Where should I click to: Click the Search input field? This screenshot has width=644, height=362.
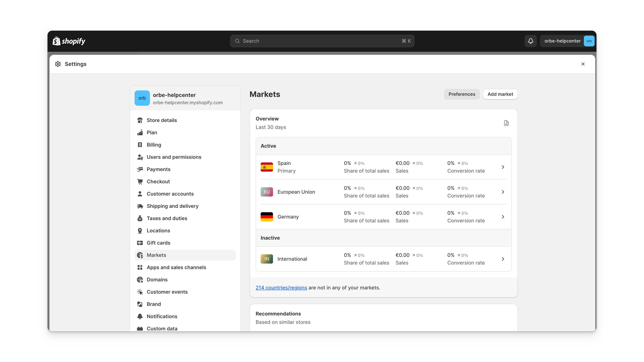322,41
